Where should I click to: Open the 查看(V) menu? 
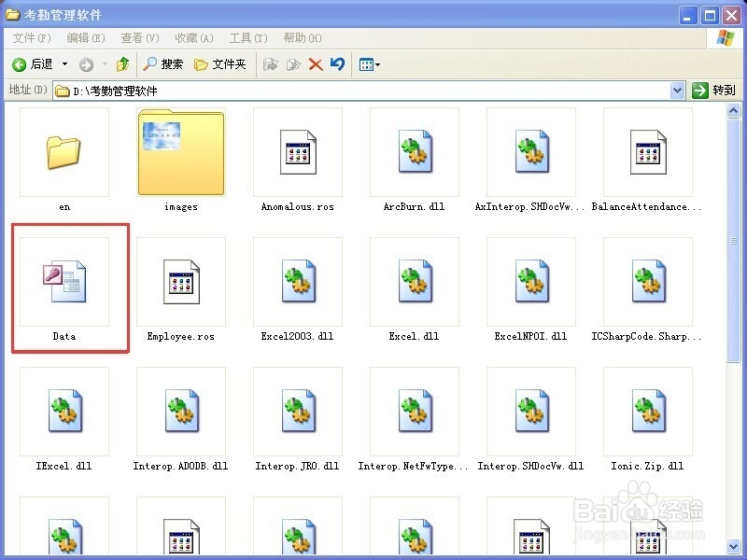(x=140, y=38)
